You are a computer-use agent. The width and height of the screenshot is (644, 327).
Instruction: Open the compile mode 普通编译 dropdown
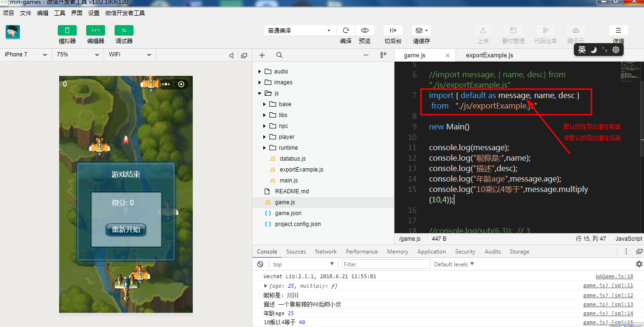coord(300,30)
